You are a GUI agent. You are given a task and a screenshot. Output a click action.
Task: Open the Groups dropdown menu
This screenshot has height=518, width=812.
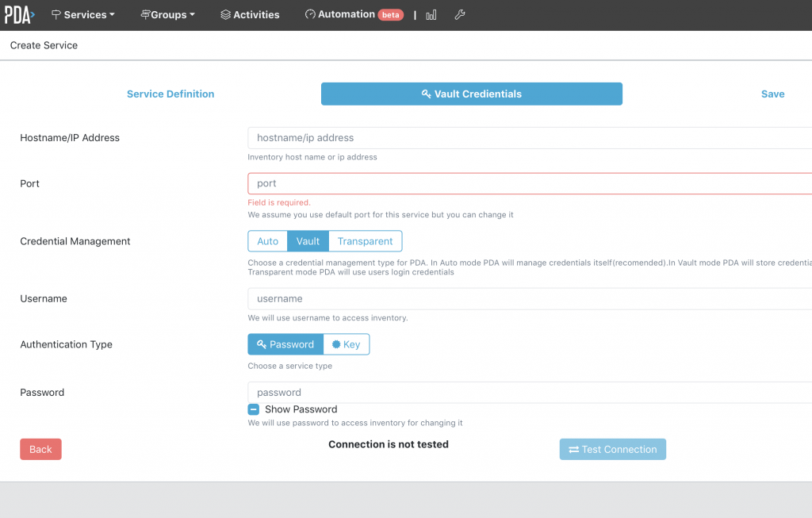point(168,15)
